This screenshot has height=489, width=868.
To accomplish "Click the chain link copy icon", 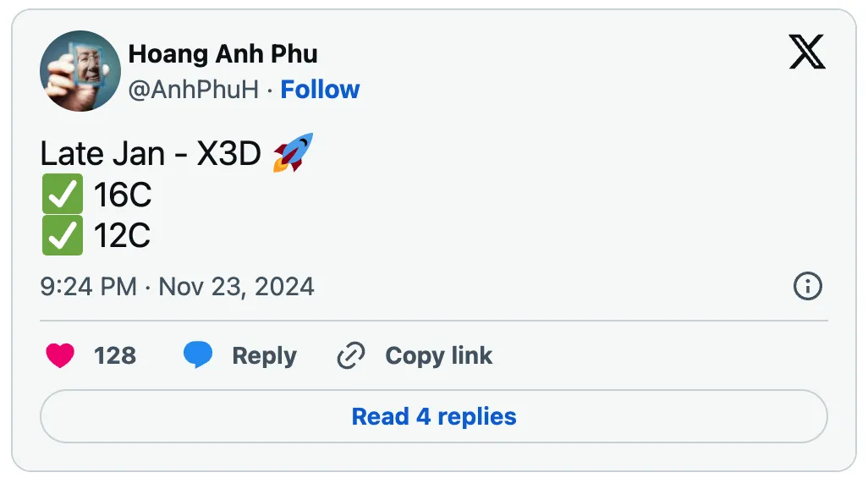I will click(x=351, y=355).
